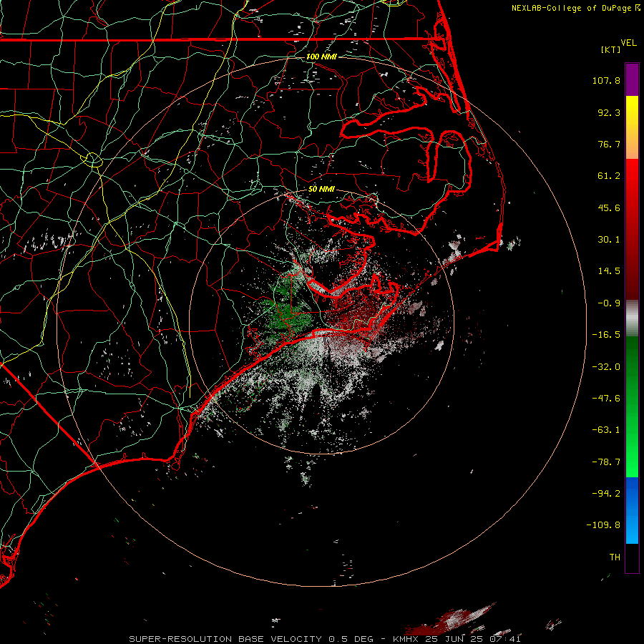Click the -109.8 value on velocity scale
The image size is (644, 644).
click(x=604, y=525)
